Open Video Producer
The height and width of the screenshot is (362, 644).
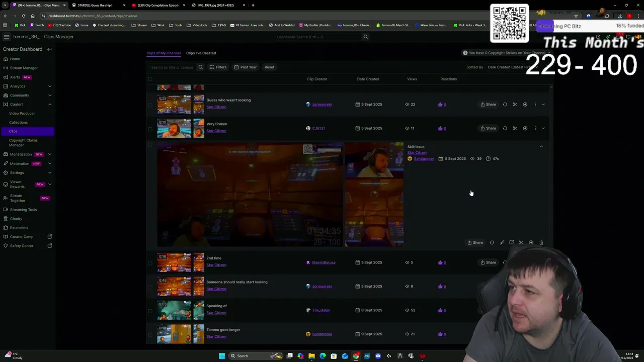click(x=22, y=113)
